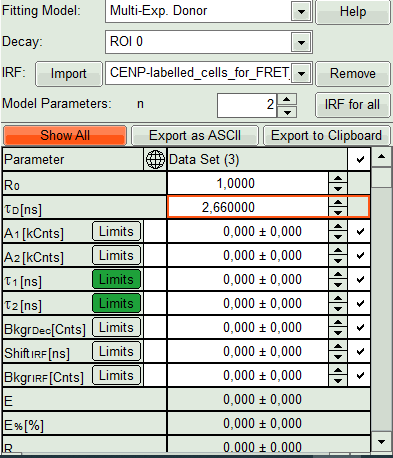Click the τD [ns] value field showing 2,660000
The width and height of the screenshot is (393, 458).
[x=248, y=207]
